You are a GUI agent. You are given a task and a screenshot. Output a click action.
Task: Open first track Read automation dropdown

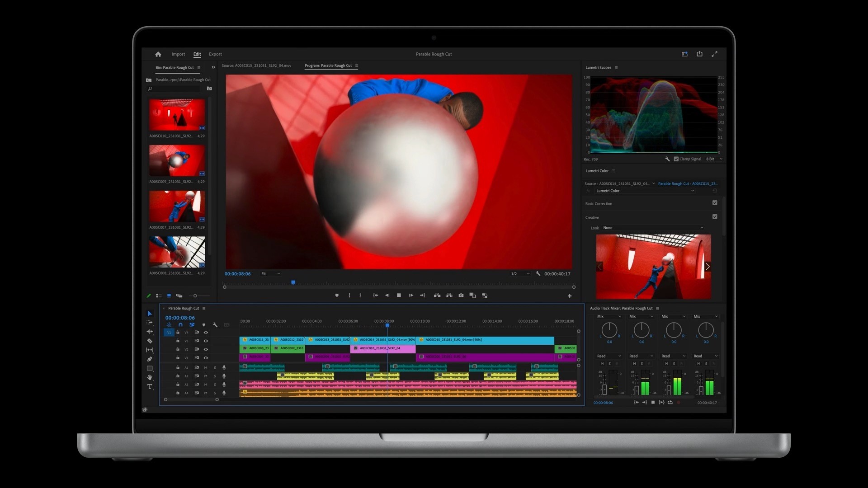click(x=609, y=356)
